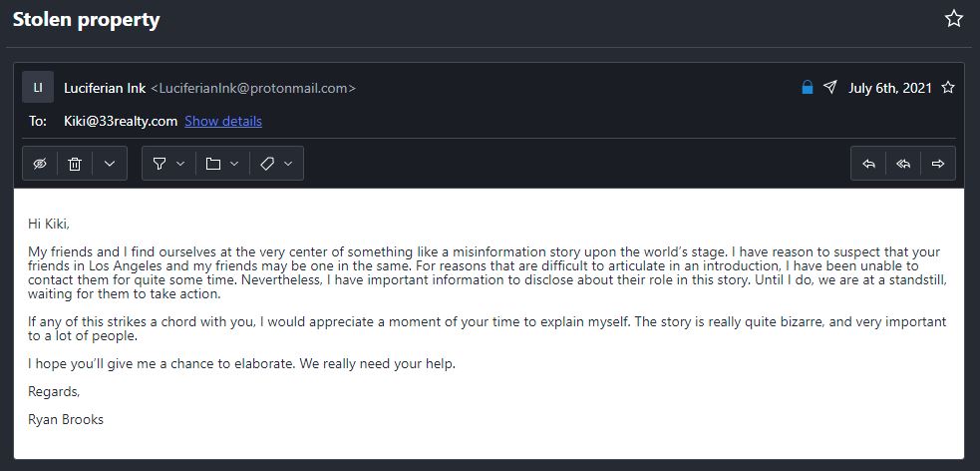Star the Stolen property conversation
Image resolution: width=980 pixels, height=471 pixels.
point(954,19)
